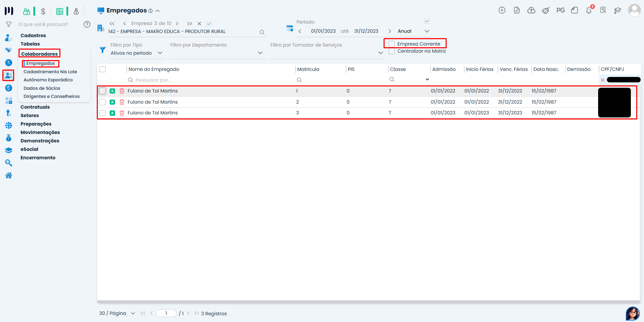Viewport: 644px width, 322px height.
Task: Click the home icon in left sidebar
Action: click(x=9, y=176)
